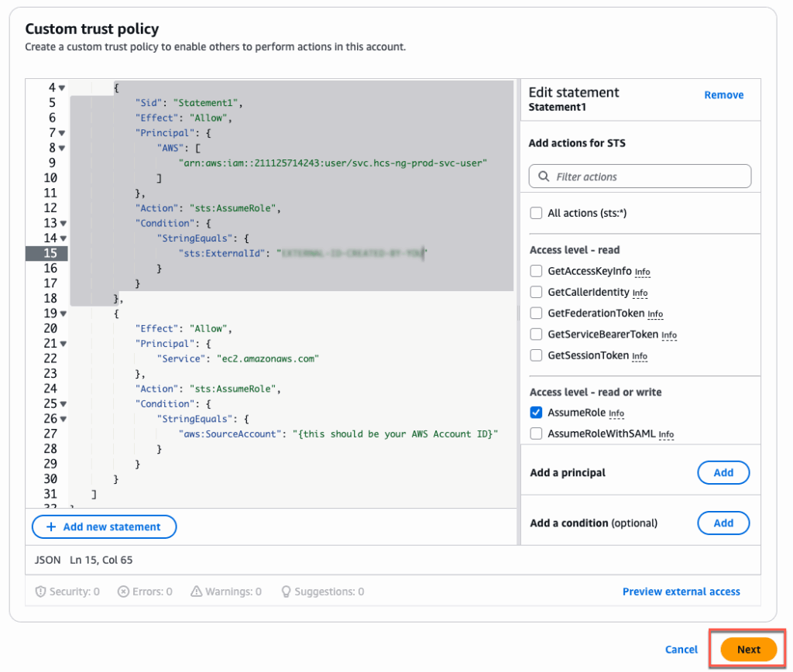Click the Errors status icon

[x=123, y=591]
